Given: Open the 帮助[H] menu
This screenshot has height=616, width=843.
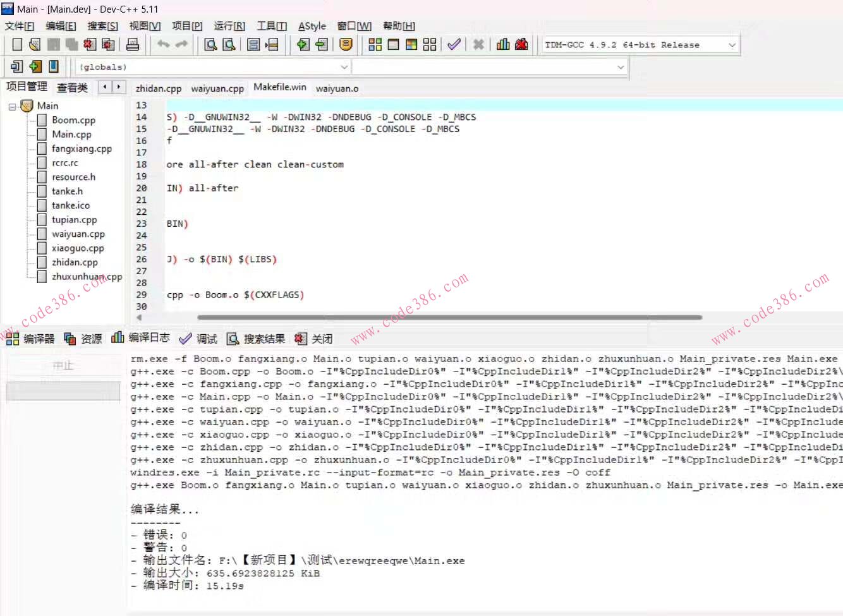Looking at the screenshot, I should point(399,26).
